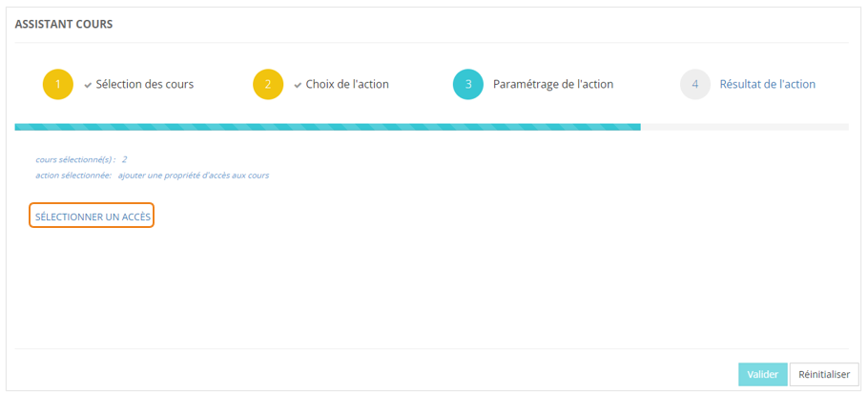Click the yellow step 1 circle
The height and width of the screenshot is (393, 868).
coord(58,84)
